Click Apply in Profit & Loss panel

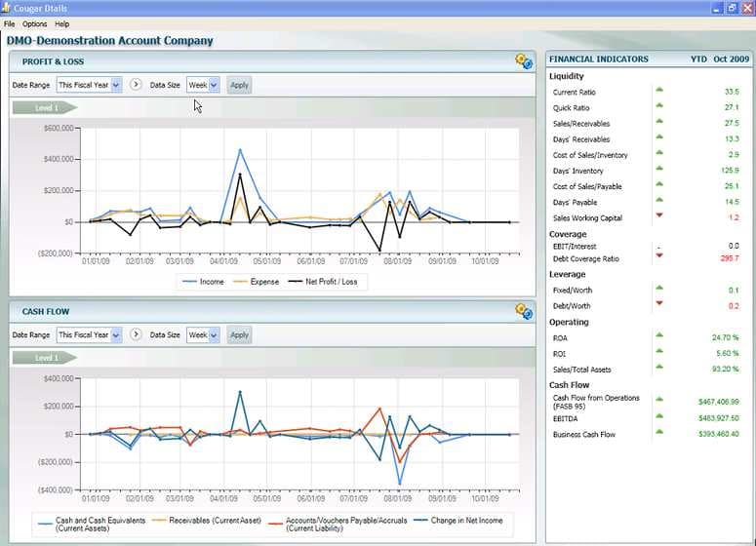pyautogui.click(x=239, y=85)
